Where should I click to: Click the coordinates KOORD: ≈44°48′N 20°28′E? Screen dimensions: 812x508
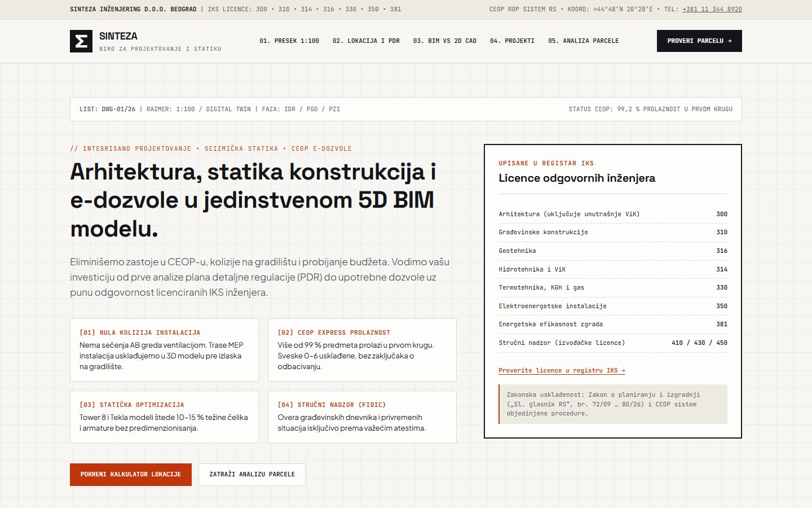pyautogui.click(x=610, y=9)
